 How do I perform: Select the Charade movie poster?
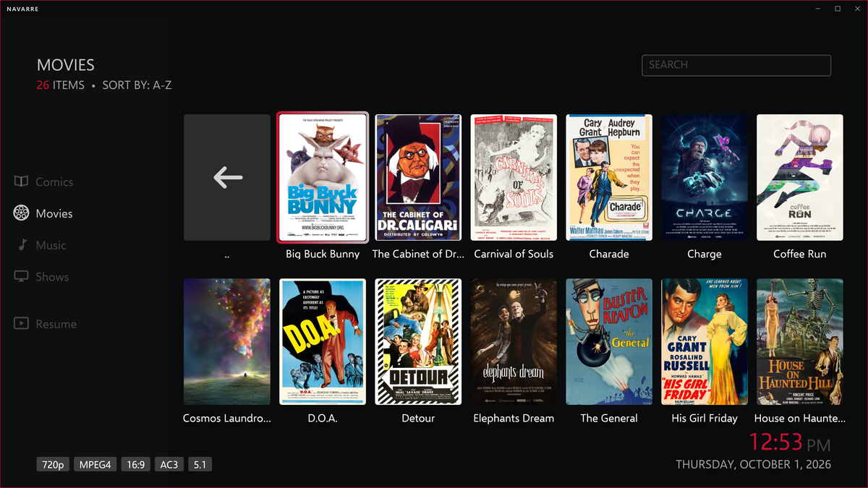pos(609,178)
